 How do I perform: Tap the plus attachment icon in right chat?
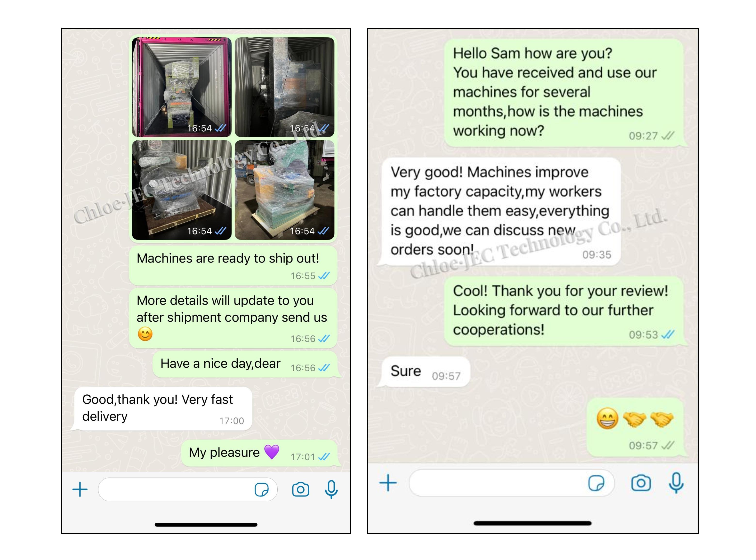point(388,483)
